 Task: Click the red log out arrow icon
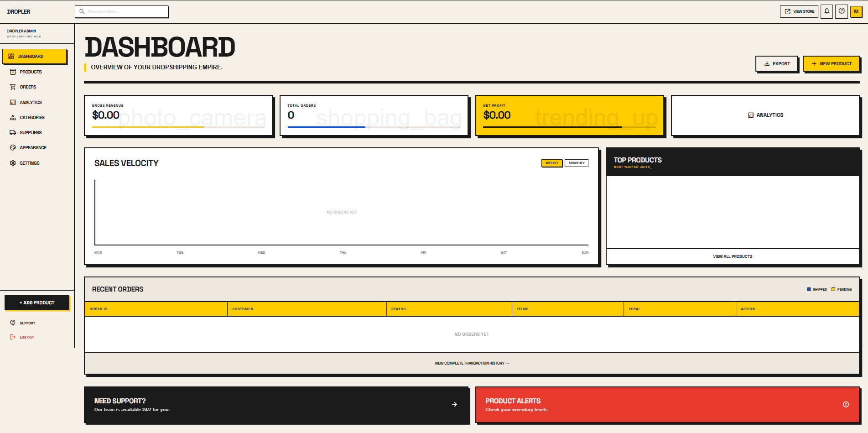tap(12, 337)
